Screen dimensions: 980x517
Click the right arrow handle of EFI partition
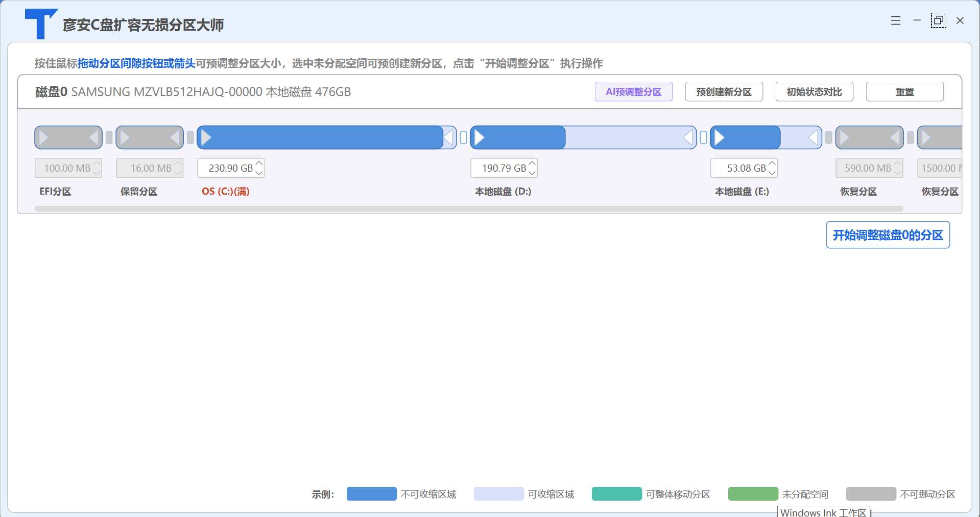93,137
